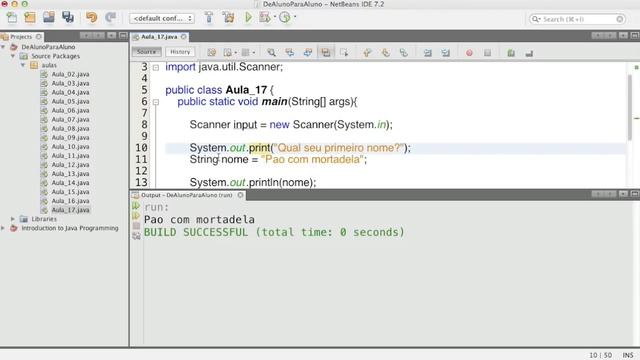Viewport: 640px width, 360px height.
Task: Select Aula_16.java in project tree
Action: [70, 201]
